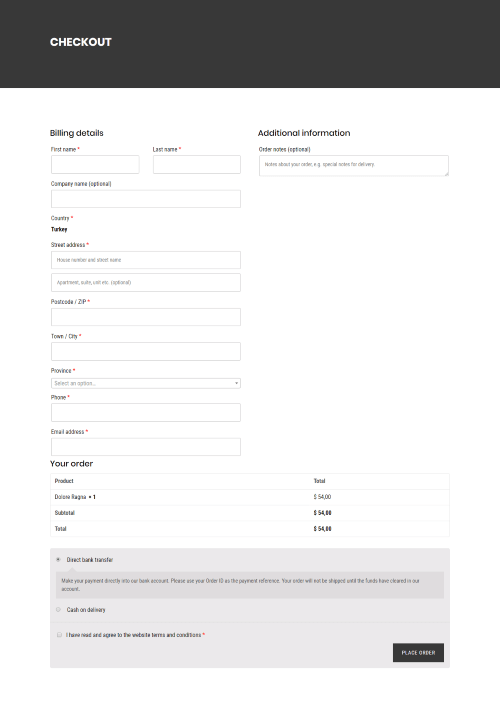This screenshot has width=500, height=710.
Task: Click the Order notes resize handle corner
Action: click(446, 173)
